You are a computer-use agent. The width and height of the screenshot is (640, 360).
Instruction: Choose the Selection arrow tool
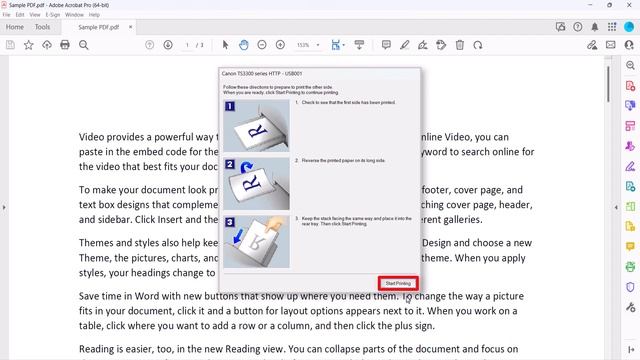coord(225,45)
